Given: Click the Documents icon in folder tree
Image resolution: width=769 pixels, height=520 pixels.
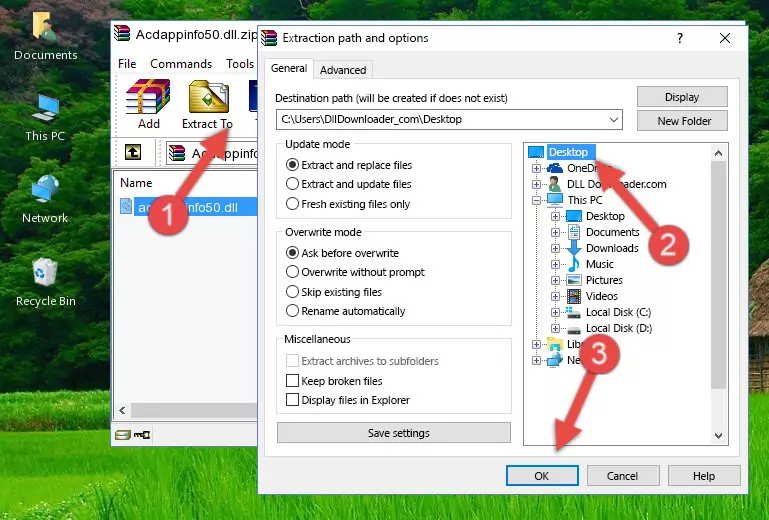Looking at the screenshot, I should (574, 232).
